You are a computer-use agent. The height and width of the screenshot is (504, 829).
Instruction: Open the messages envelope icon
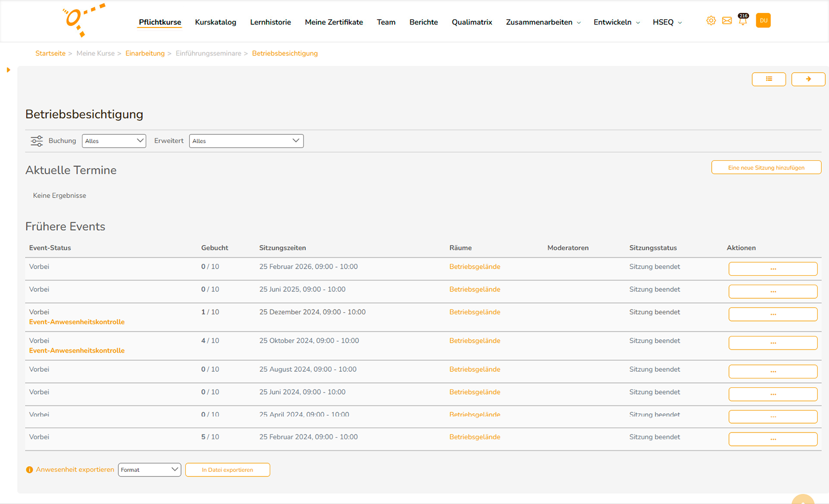pos(727,21)
